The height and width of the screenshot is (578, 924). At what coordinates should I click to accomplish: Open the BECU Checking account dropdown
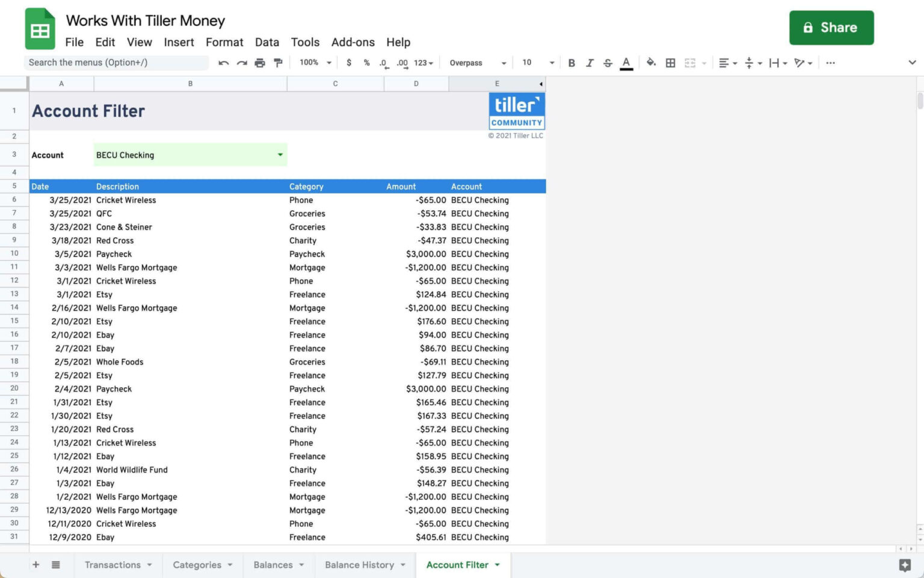(x=279, y=155)
